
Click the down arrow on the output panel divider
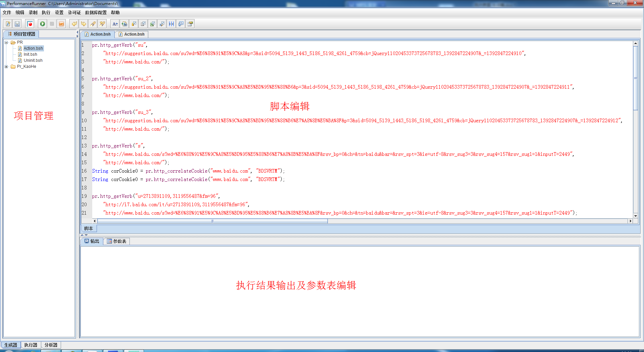(x=86, y=235)
